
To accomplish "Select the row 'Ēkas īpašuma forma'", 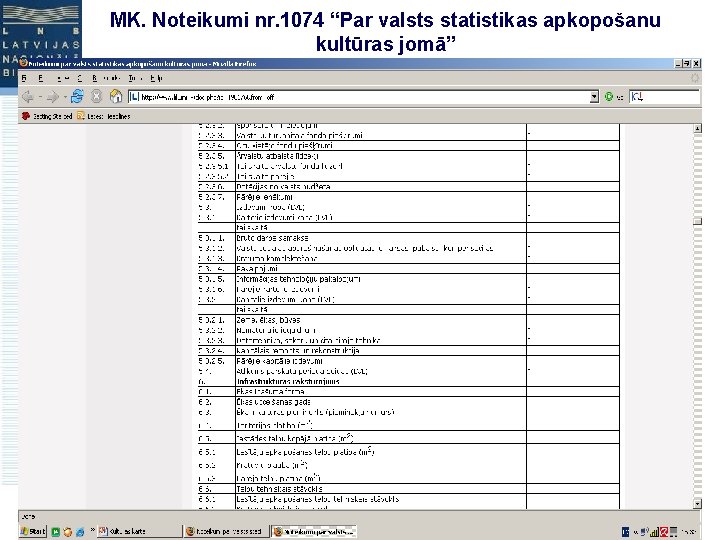I will coord(409,392).
